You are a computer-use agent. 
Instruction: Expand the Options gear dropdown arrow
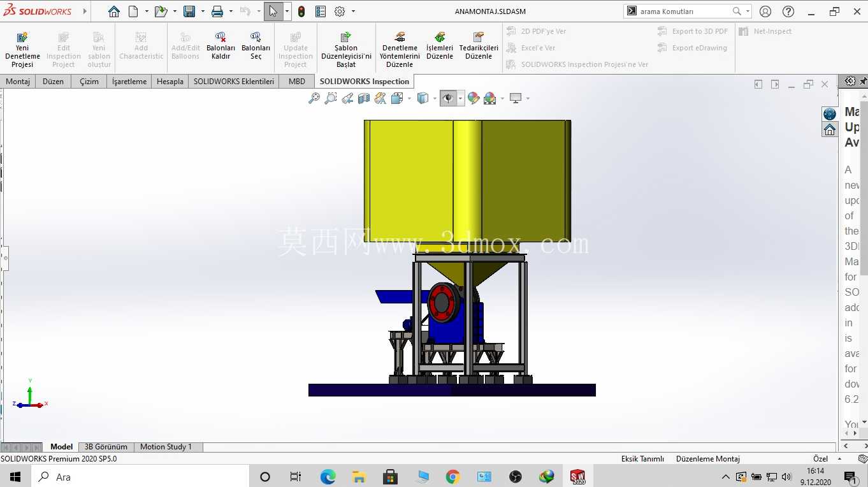click(x=353, y=11)
